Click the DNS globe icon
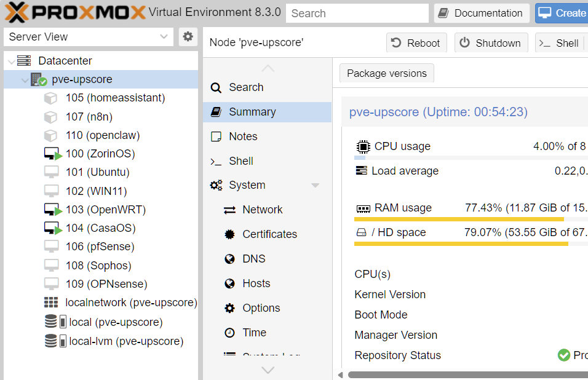Image resolution: width=588 pixels, height=380 pixels. pos(230,259)
